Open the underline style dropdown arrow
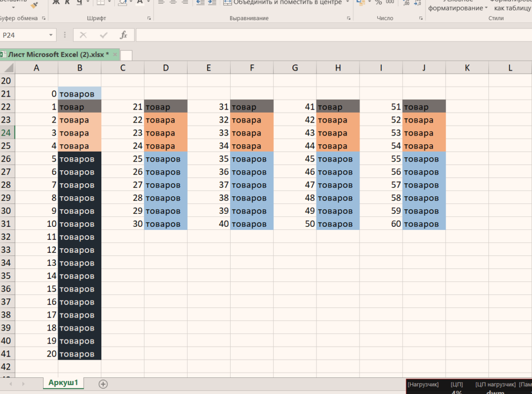Image resolution: width=532 pixels, height=394 pixels. tap(88, 2)
